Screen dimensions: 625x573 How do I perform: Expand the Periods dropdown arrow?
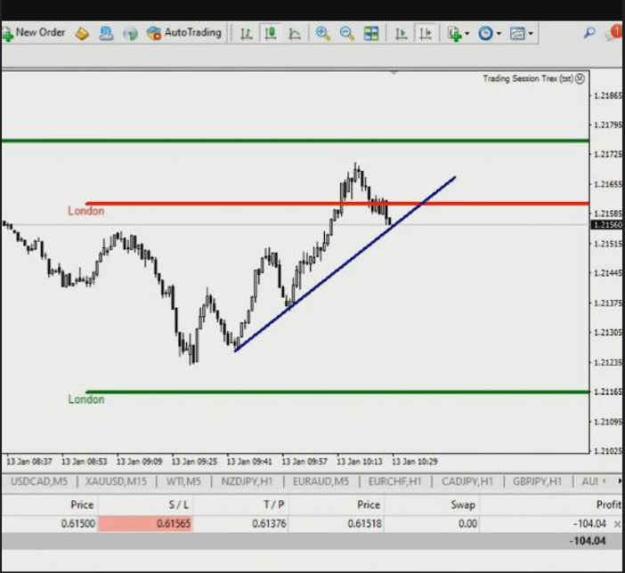tap(499, 34)
